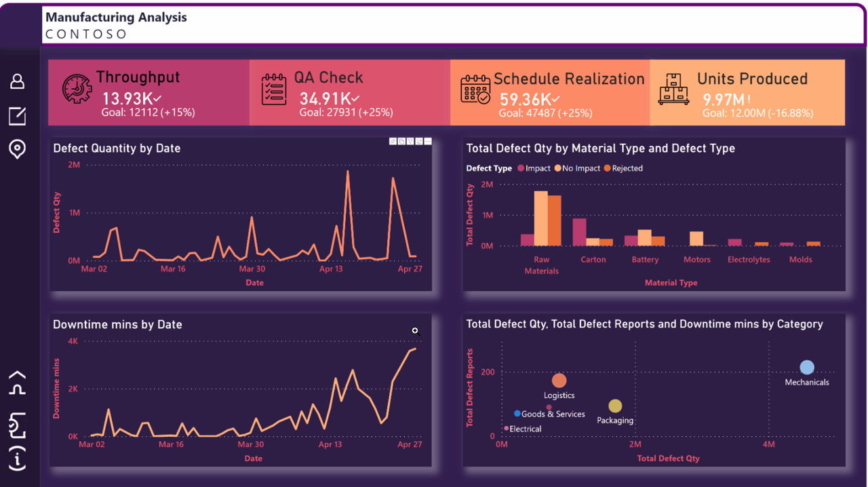This screenshot has width=868, height=487.
Task: Click the Carton axis label
Action: 593,260
